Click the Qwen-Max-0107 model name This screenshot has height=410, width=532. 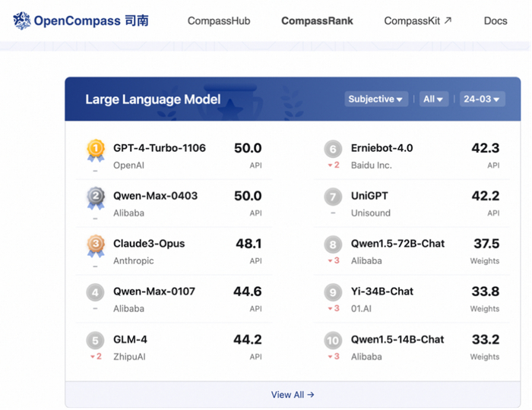(154, 292)
